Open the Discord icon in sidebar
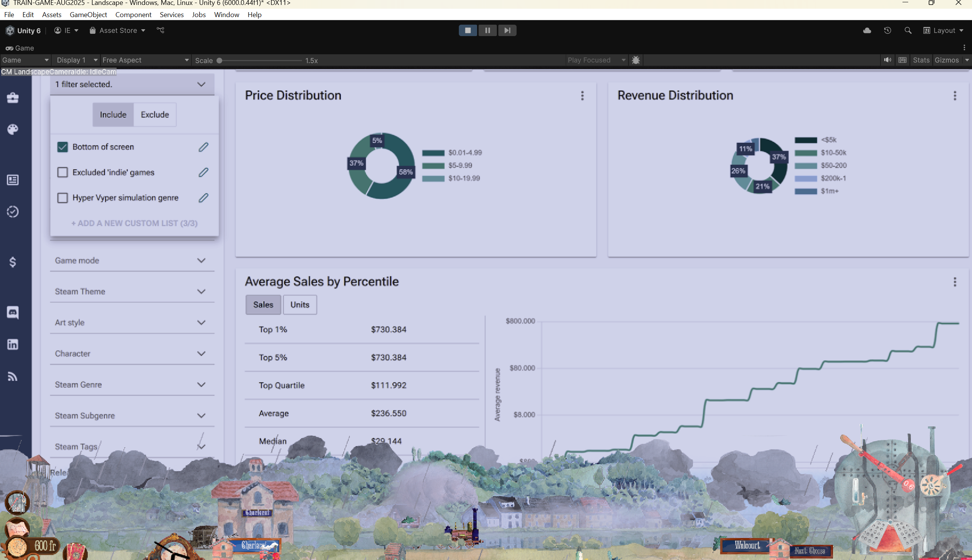Image resolution: width=972 pixels, height=560 pixels. 13,312
